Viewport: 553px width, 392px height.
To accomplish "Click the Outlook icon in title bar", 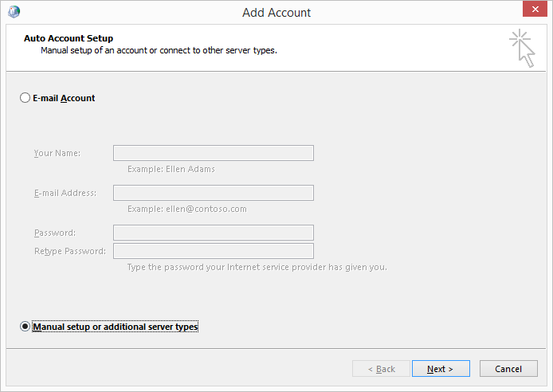I will coord(14,12).
